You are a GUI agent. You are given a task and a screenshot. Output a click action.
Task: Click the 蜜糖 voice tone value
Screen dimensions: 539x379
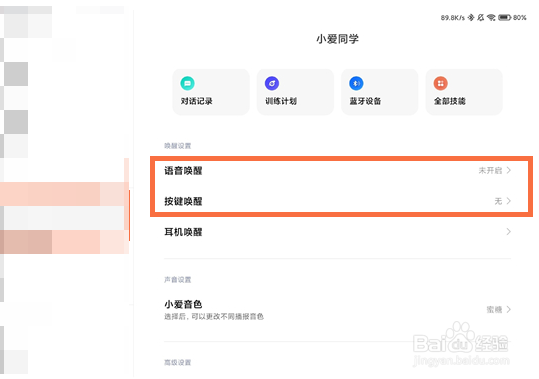click(x=494, y=310)
